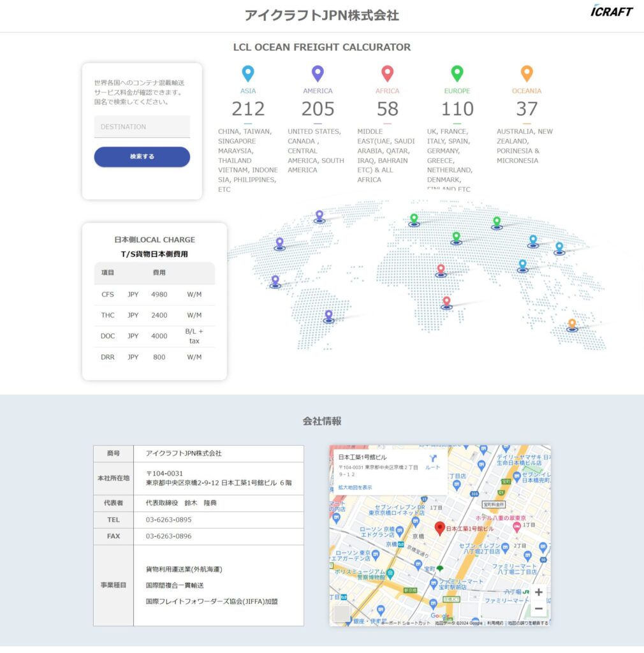Click the orange OCEANIA location pin icon
The image size is (644, 653).
coord(526,73)
